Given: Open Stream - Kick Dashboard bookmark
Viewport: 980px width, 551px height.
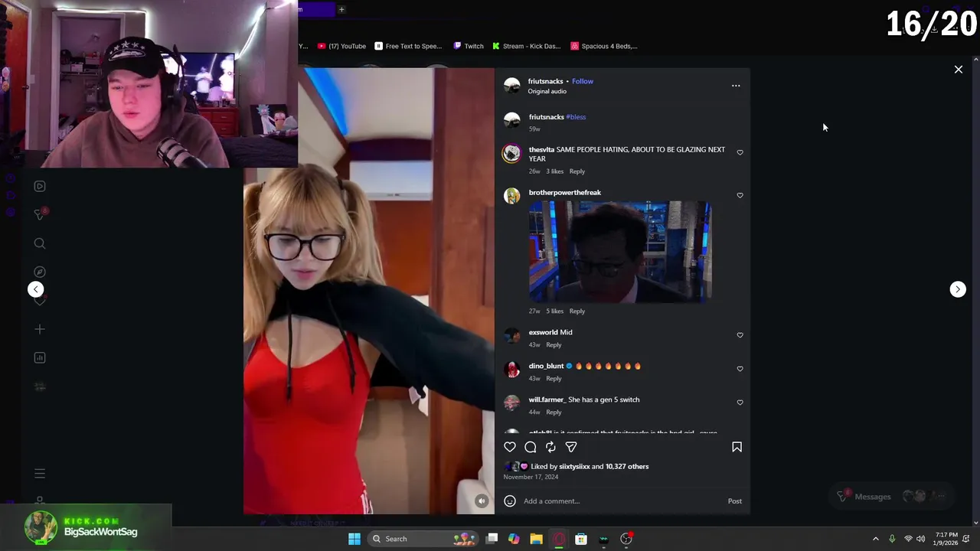Looking at the screenshot, I should [x=527, y=46].
